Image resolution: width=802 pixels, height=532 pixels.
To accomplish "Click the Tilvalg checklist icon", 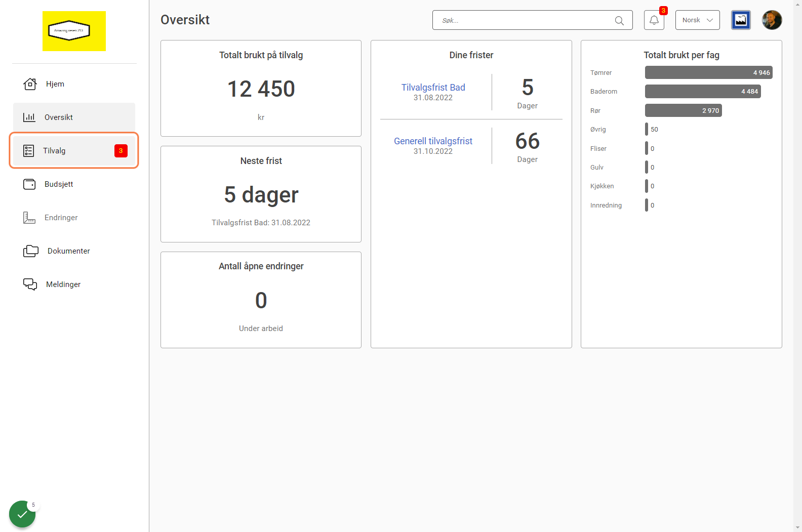I will click(x=29, y=151).
